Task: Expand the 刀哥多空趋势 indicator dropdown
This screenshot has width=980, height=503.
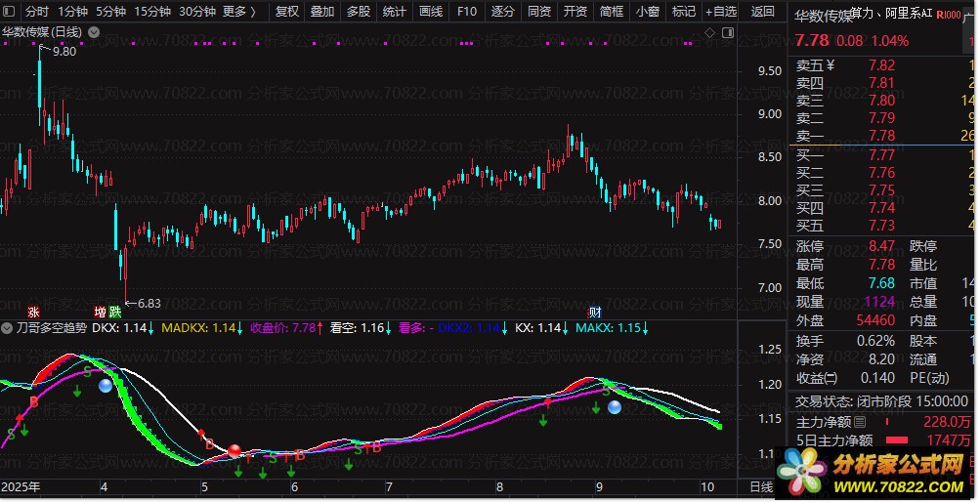Action: point(10,328)
